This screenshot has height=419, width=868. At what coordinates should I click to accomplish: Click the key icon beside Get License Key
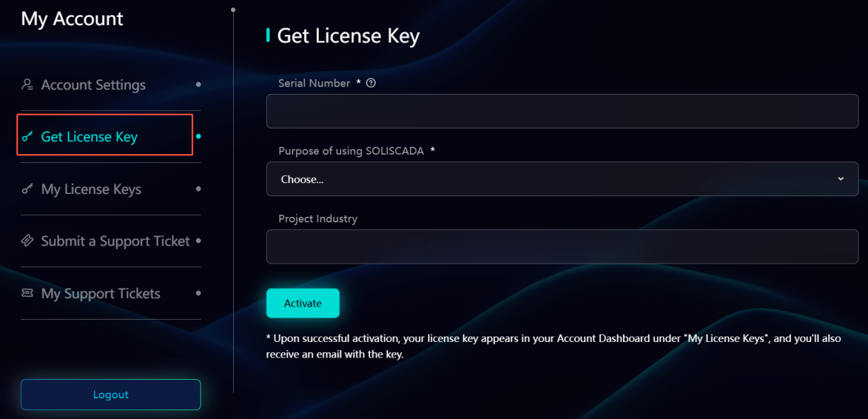(x=27, y=137)
